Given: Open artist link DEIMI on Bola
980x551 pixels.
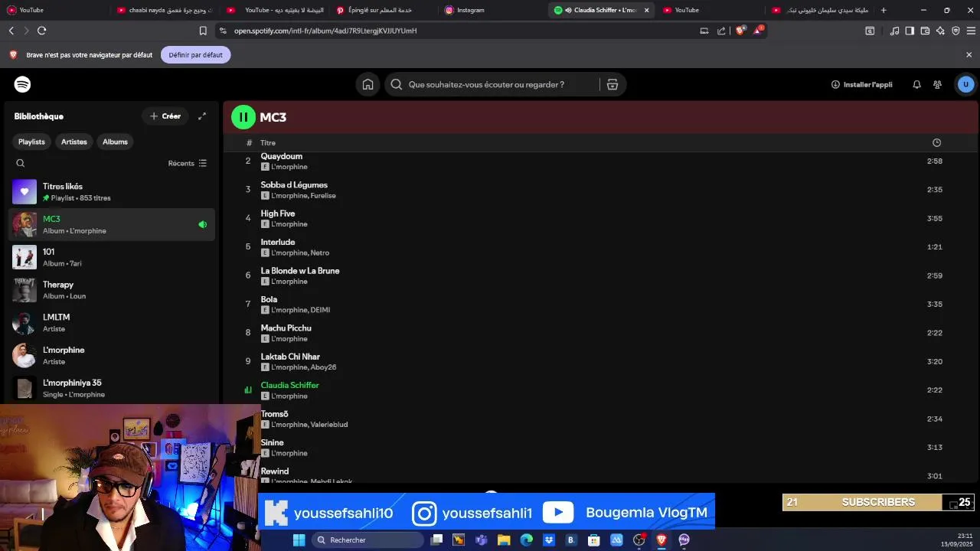Looking at the screenshot, I should [x=321, y=310].
